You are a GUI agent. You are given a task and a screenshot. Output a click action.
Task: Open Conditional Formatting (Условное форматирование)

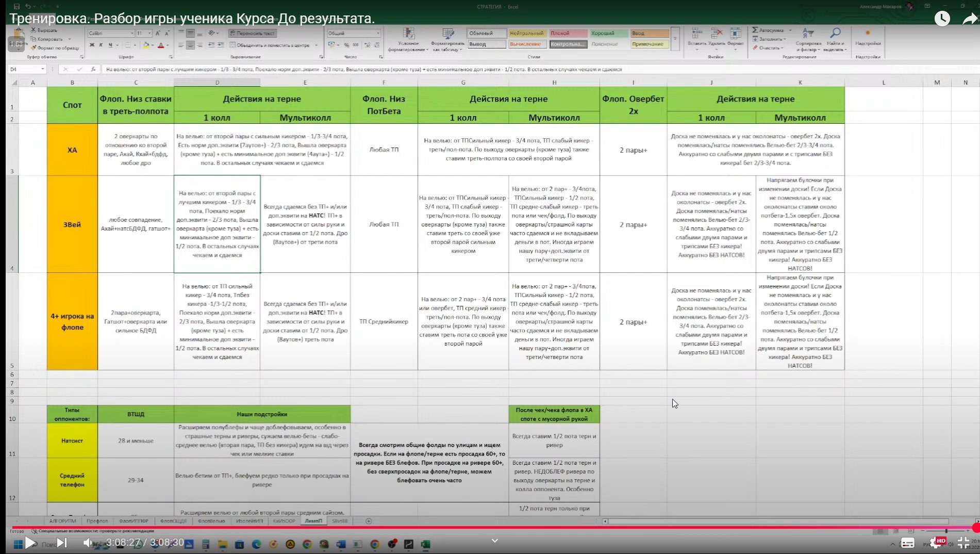408,40
